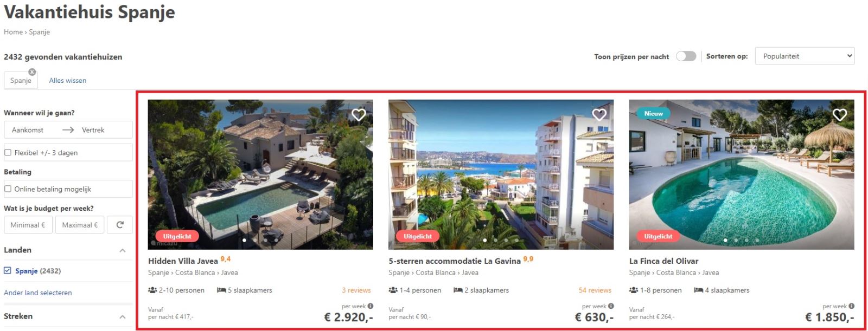Click the budget reset refresh icon

point(120,225)
